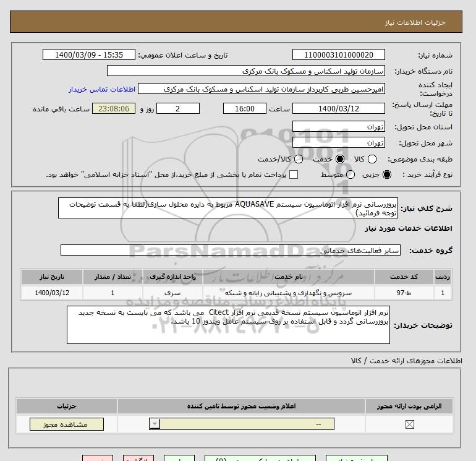Click the ردیف column header

(442, 277)
